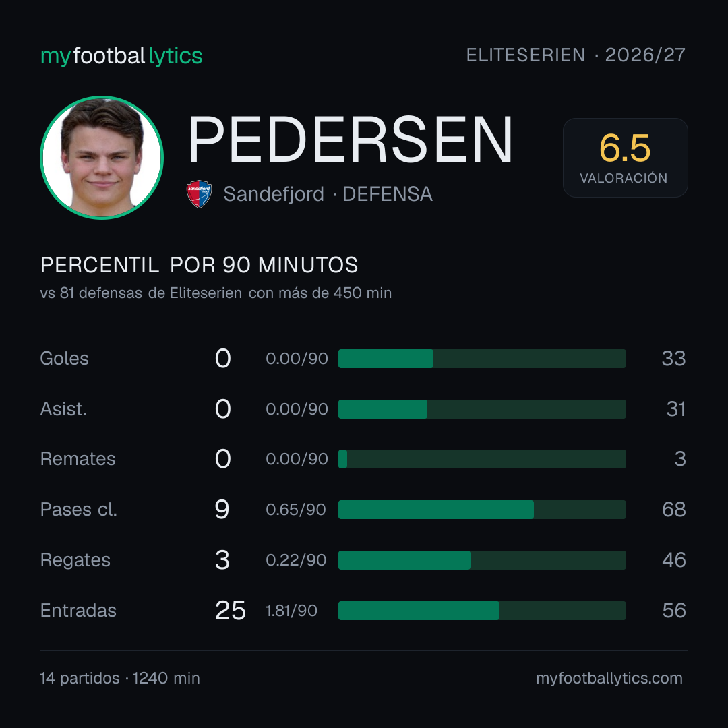The width and height of the screenshot is (728, 728).
Task: Click the Goles percentile bar
Action: tap(482, 359)
